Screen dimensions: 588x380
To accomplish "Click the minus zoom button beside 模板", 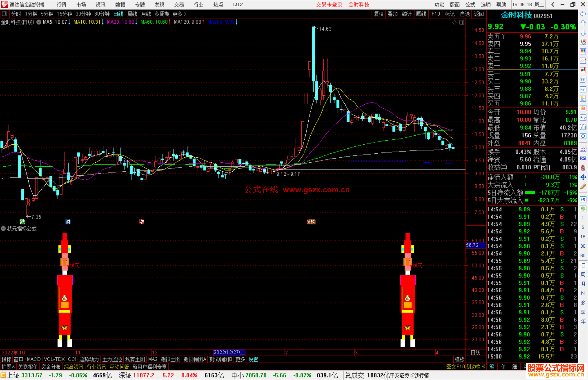I will pos(481,359).
